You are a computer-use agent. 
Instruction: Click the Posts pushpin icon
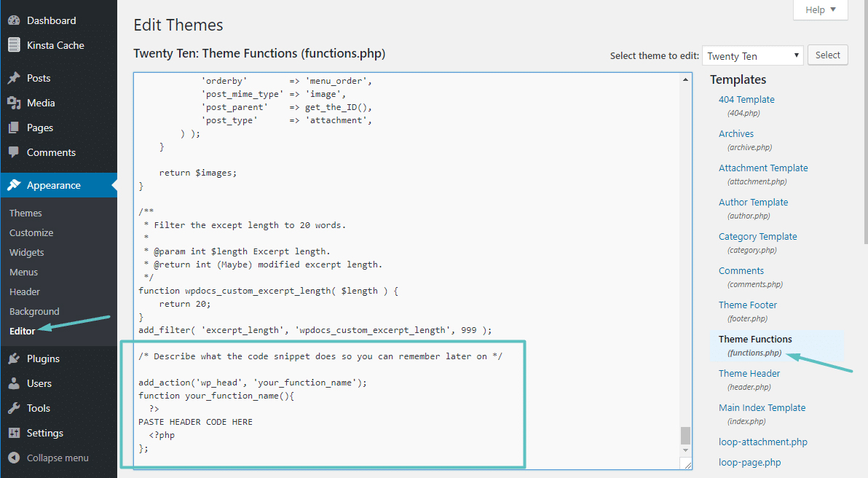pyautogui.click(x=14, y=78)
